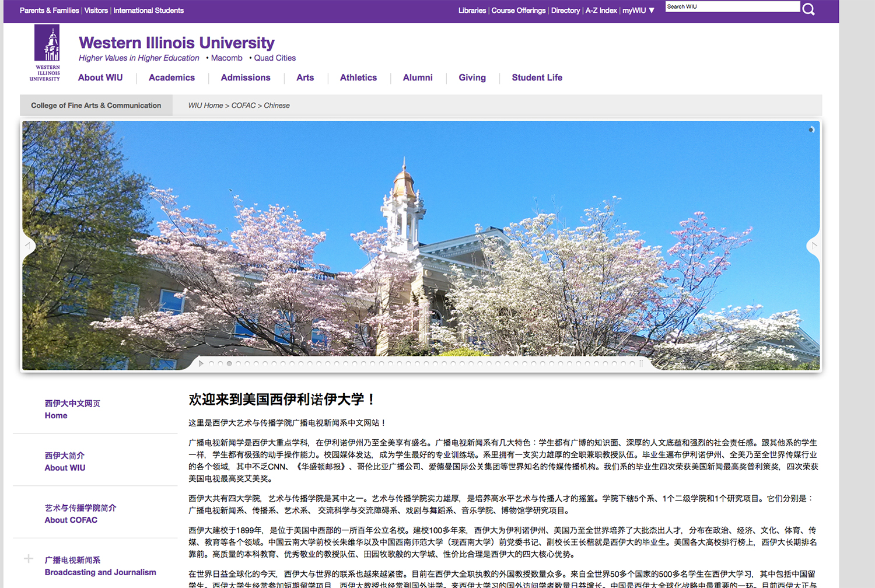Select the second slideshow dot
This screenshot has height=588, width=875.
click(x=220, y=363)
